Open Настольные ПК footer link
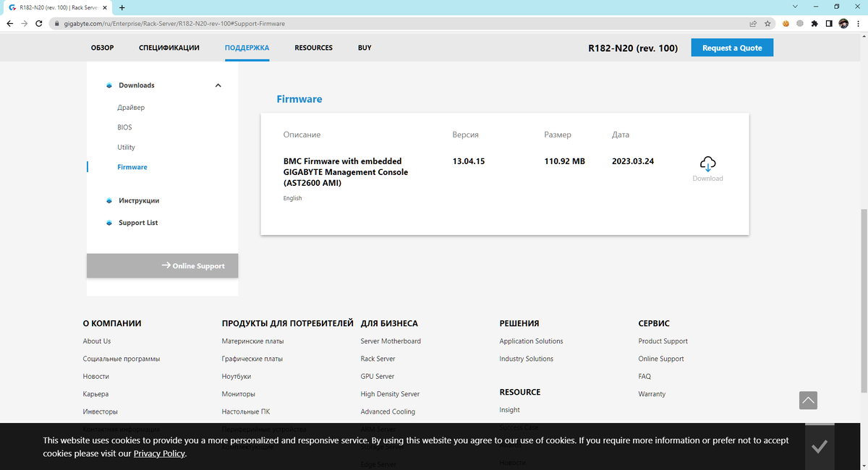Image resolution: width=868 pixels, height=470 pixels. point(246,411)
